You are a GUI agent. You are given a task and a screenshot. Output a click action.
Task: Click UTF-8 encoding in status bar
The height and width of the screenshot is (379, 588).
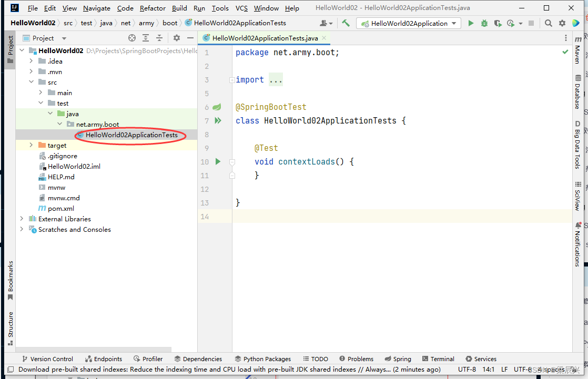(x=467, y=369)
